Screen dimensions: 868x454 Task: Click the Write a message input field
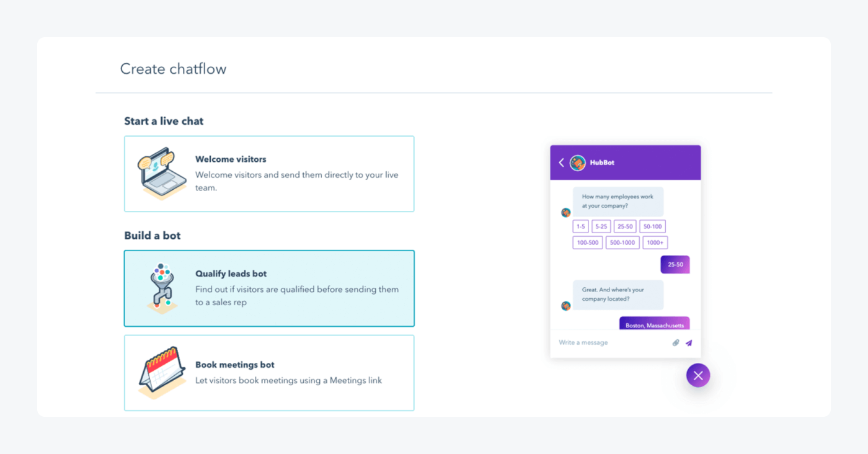(x=611, y=342)
